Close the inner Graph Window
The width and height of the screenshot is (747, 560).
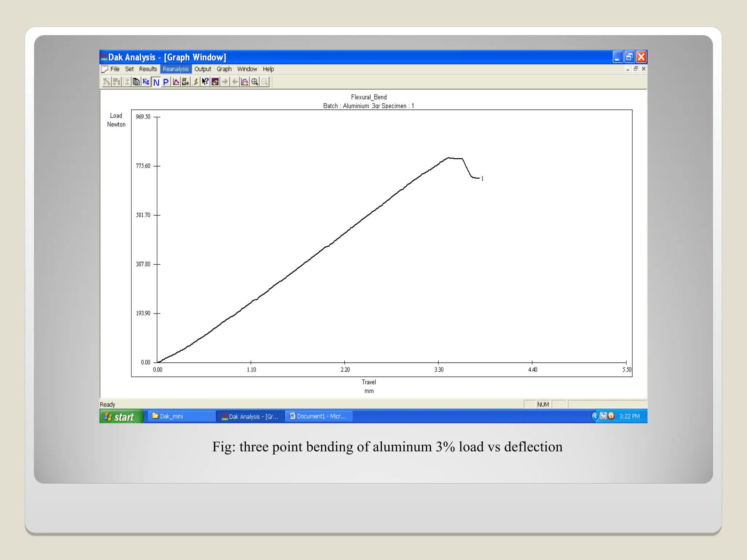coord(644,69)
